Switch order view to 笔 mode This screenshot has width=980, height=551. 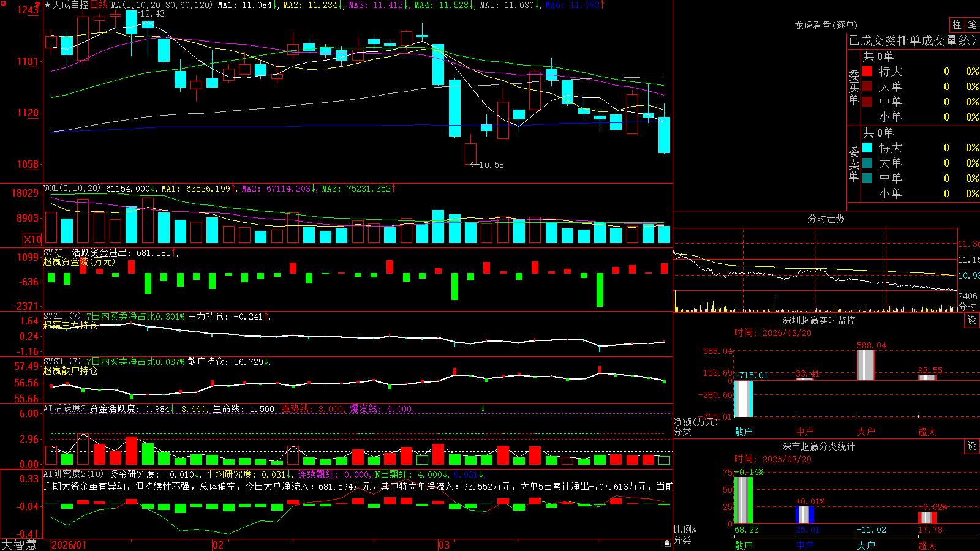point(972,24)
